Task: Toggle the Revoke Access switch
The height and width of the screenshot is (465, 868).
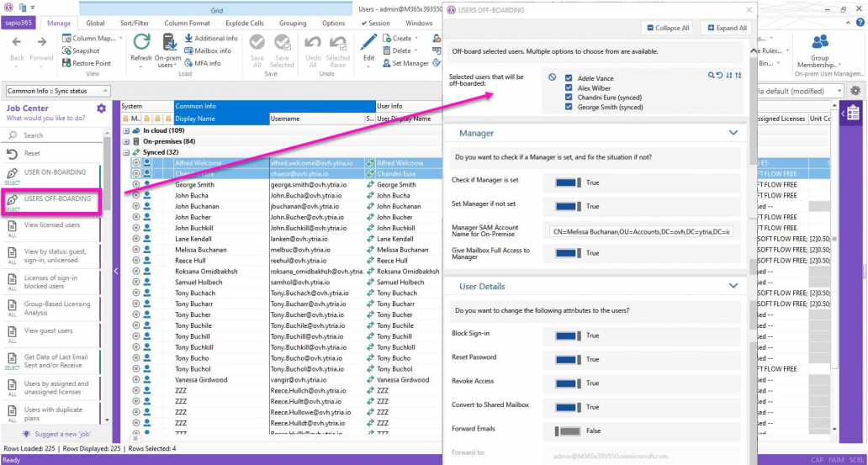Action: [x=569, y=383]
